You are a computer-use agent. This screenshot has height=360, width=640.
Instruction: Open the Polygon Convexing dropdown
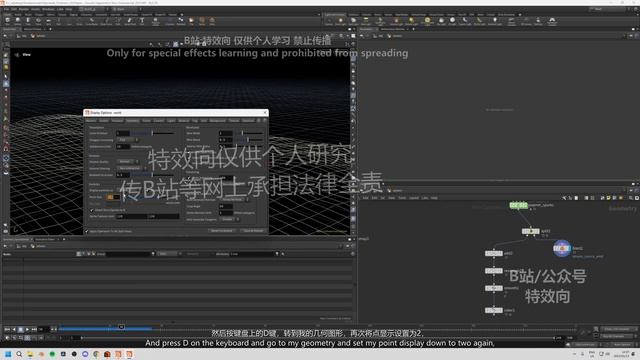click(128, 140)
